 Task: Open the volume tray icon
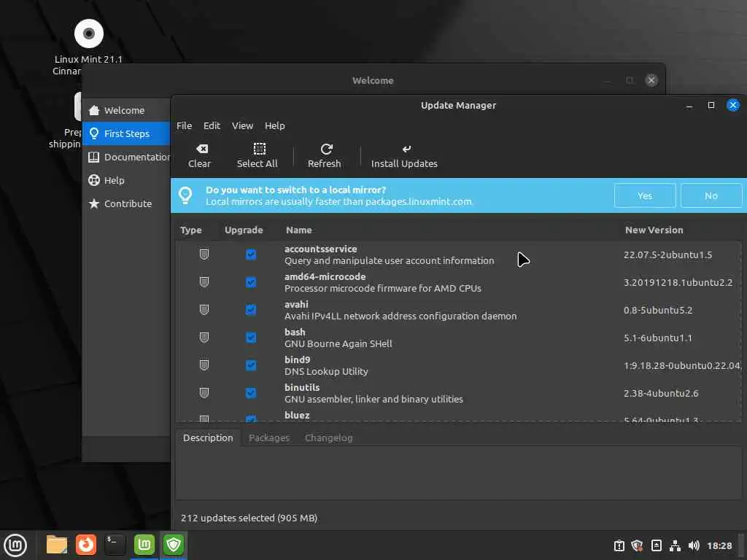pyautogui.click(x=694, y=545)
